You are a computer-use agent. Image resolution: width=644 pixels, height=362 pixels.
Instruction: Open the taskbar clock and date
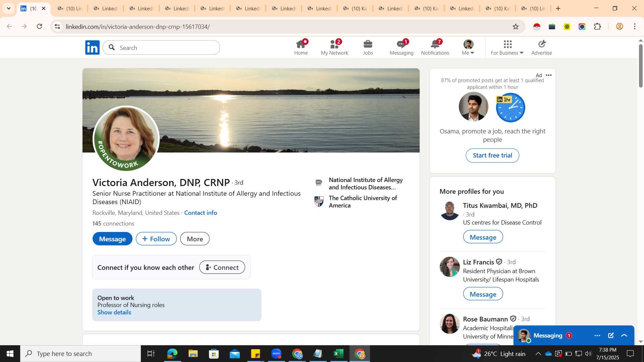(607, 354)
